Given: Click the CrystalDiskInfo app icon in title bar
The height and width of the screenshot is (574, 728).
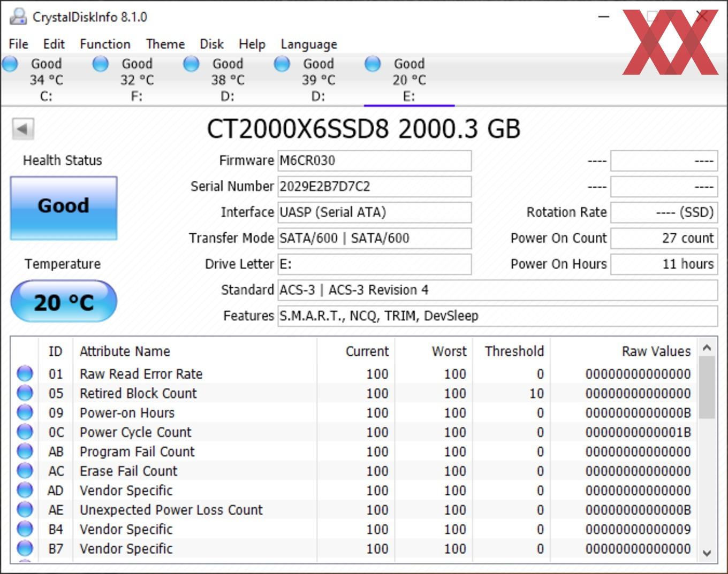Looking at the screenshot, I should click(x=18, y=17).
